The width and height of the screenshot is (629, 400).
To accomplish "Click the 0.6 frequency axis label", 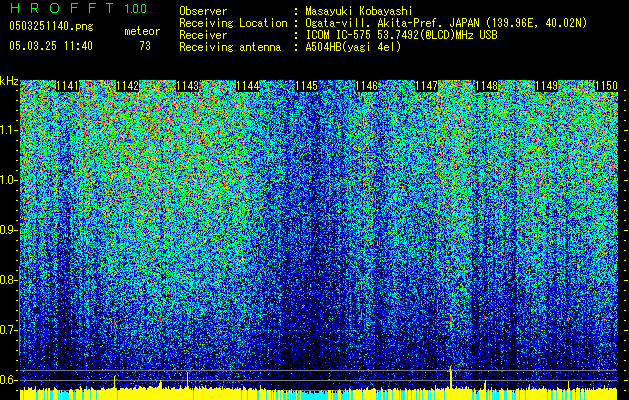I will click(x=8, y=380).
